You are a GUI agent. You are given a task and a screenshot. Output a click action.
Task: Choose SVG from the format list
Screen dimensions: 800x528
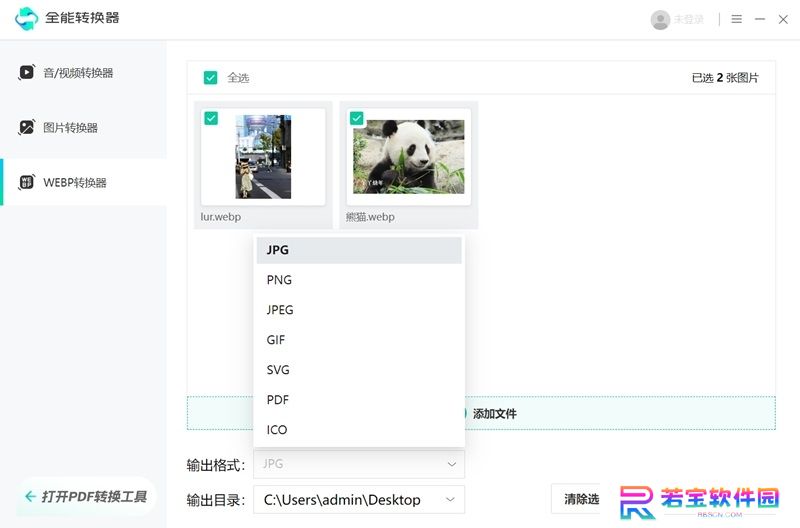(x=359, y=370)
